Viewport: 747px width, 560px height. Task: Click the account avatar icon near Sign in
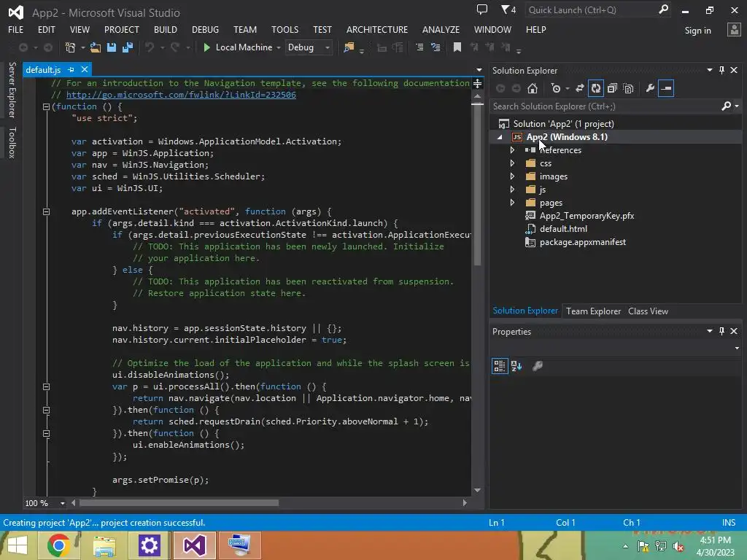734,30
